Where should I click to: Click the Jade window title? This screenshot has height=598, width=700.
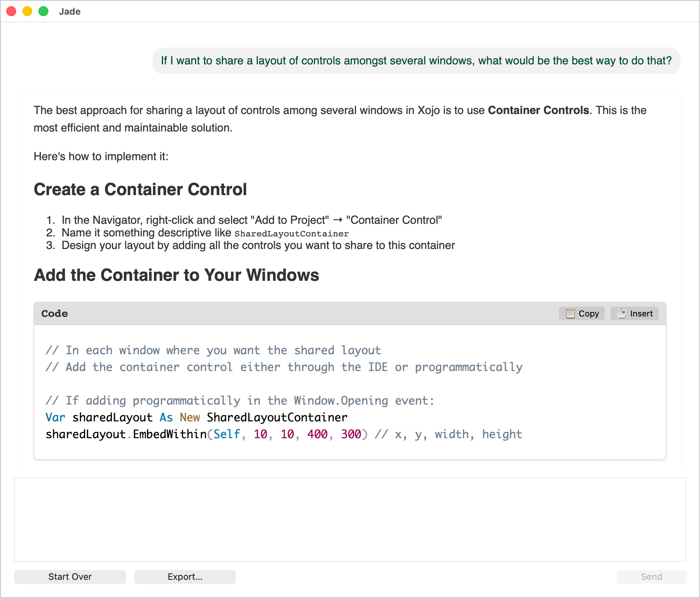click(70, 12)
